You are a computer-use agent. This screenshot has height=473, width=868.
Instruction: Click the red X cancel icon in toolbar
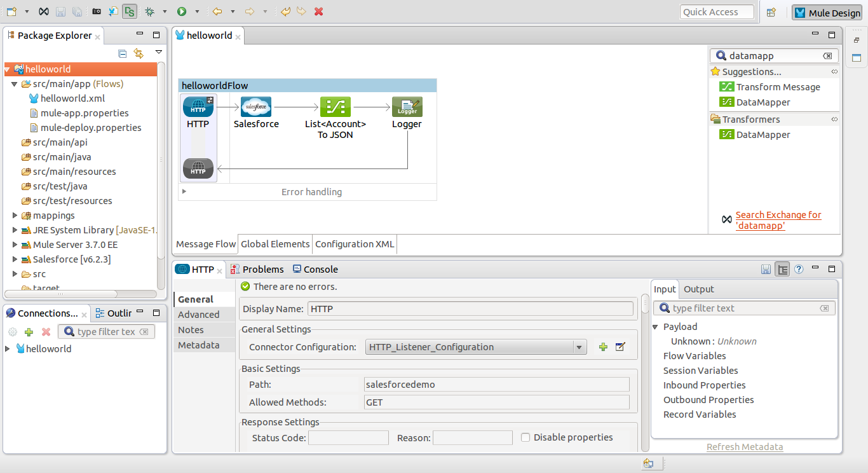tap(319, 11)
